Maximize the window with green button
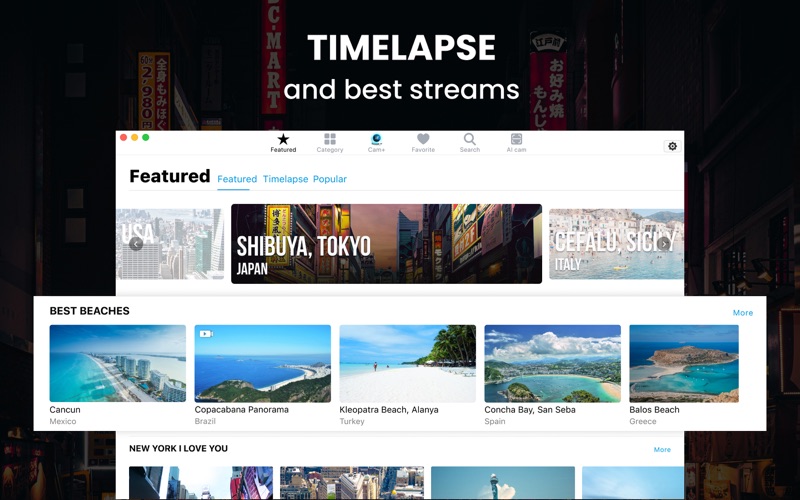Screen dimensions: 800x500 145,137
